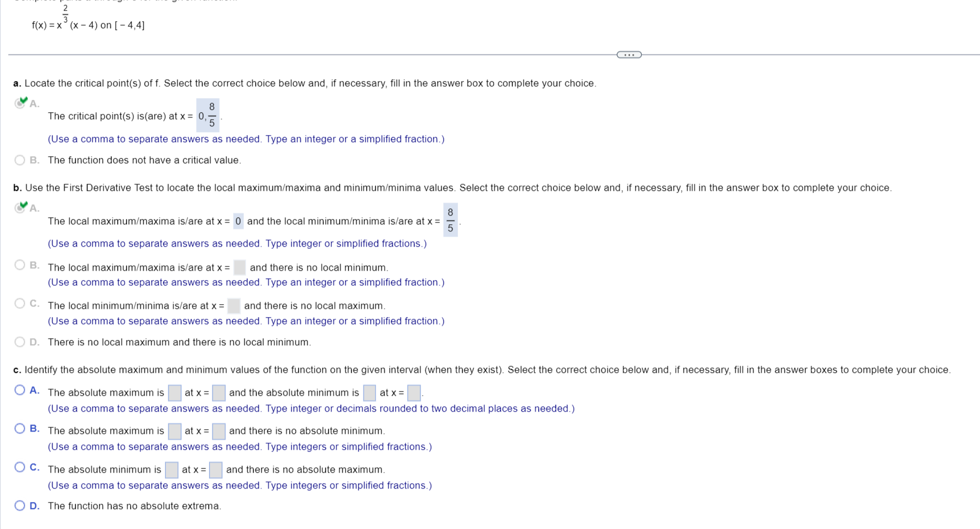Click the x box in part c choice B
980x529 pixels.
(x=218, y=432)
